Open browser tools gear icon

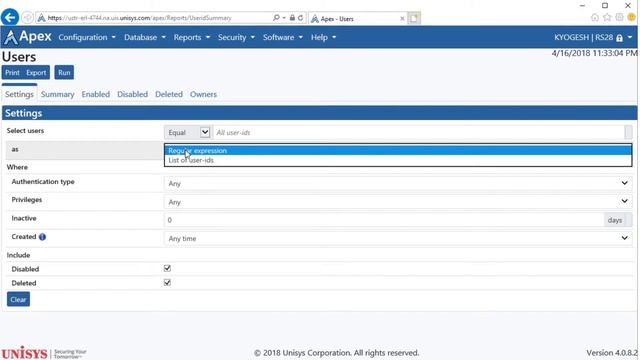click(x=620, y=17)
